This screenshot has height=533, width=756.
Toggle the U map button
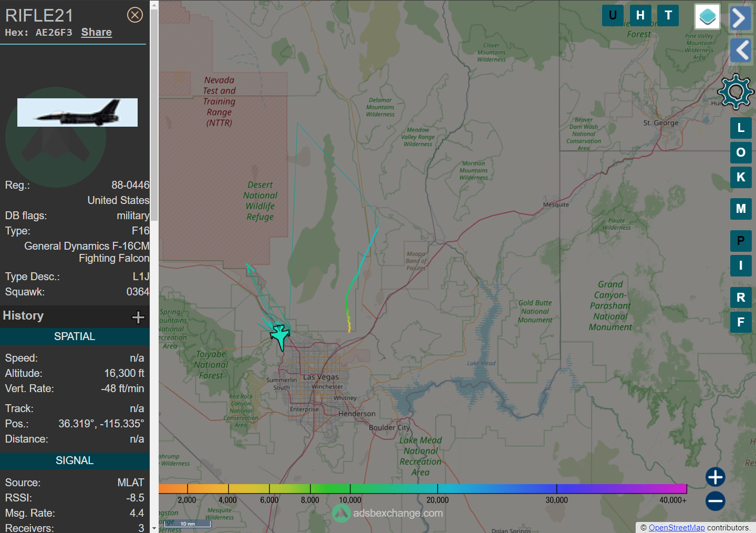coord(613,15)
